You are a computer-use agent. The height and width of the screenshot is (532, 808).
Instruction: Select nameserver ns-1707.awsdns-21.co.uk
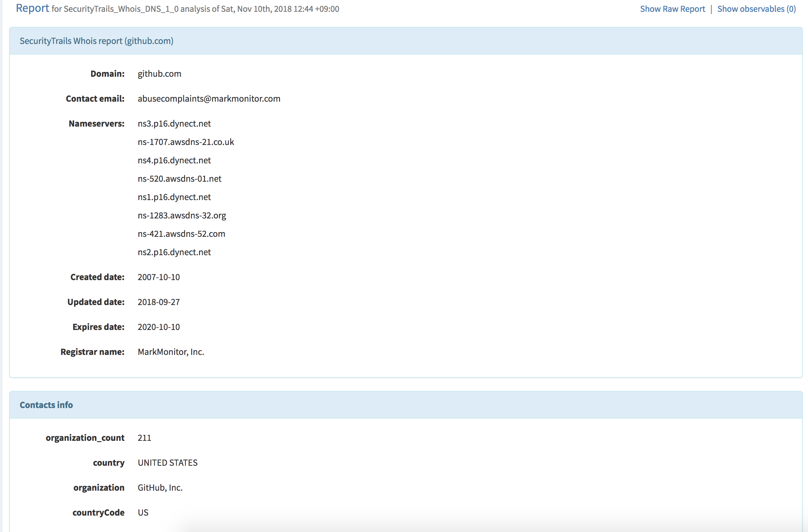tap(186, 142)
